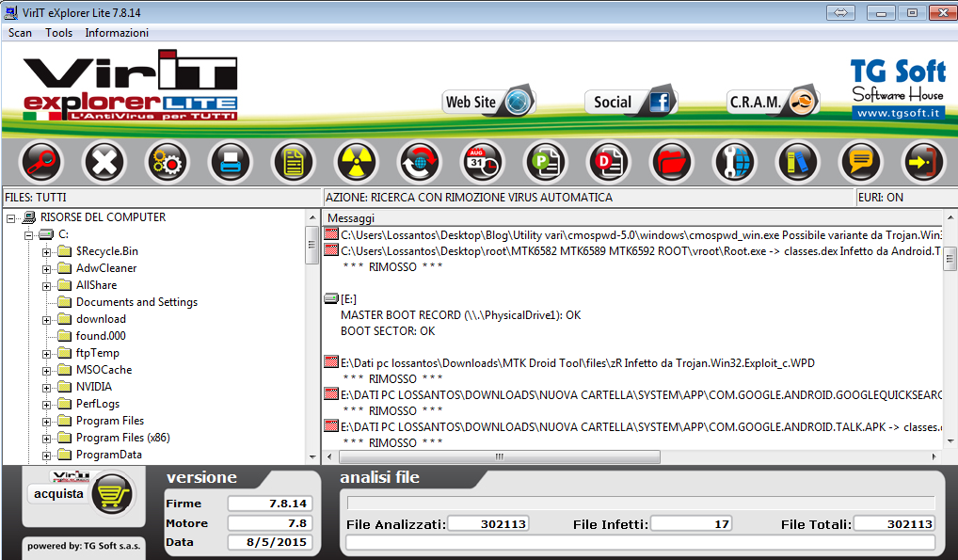Select the found.000 folder

tap(101, 336)
